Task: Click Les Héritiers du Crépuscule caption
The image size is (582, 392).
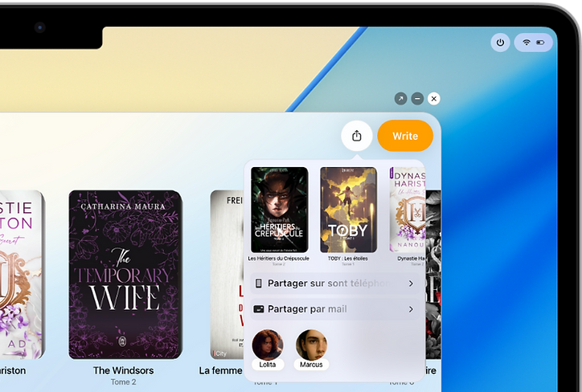Action: tap(278, 259)
